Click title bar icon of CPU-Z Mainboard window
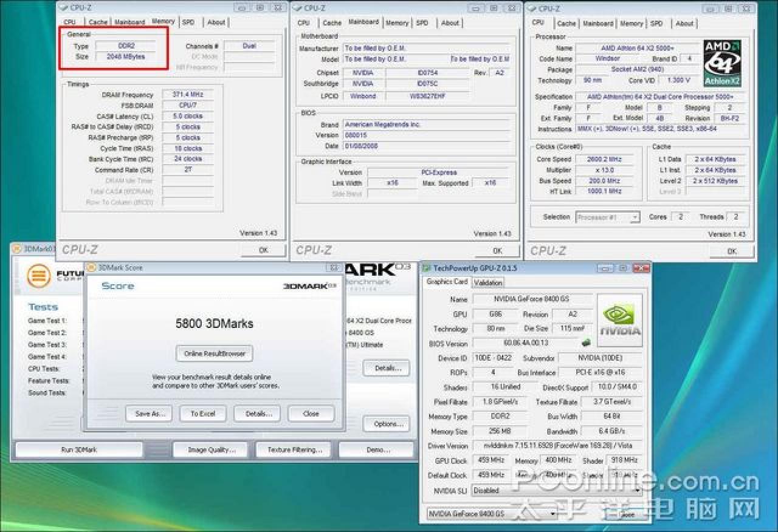This screenshot has width=778, height=532. [x=297, y=9]
